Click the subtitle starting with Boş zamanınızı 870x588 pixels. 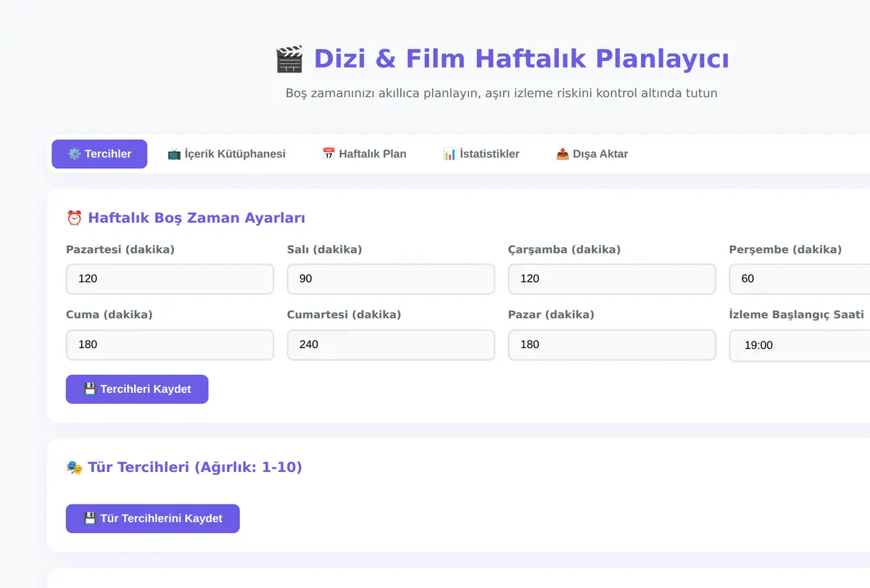[x=502, y=93]
